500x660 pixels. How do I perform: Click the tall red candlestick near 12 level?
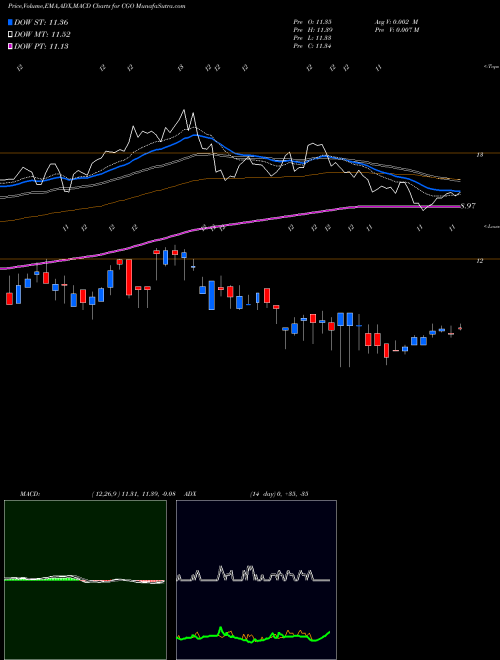129,277
